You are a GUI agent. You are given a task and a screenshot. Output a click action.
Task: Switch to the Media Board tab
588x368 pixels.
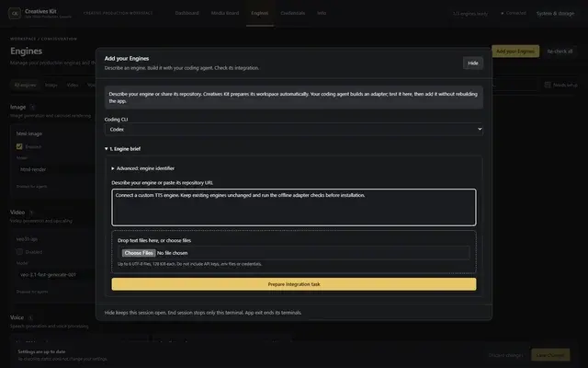pos(225,13)
